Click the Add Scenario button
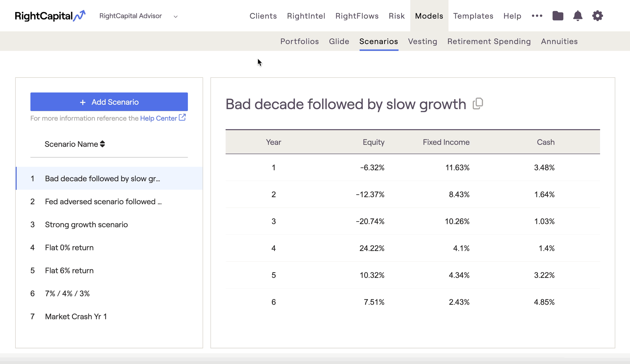The width and height of the screenshot is (630, 364). tap(109, 102)
